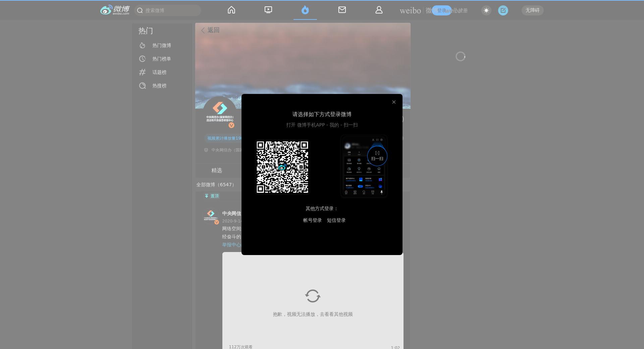Select the hot flame tab icon
Viewport: 644px width, 349px height.
[305, 10]
